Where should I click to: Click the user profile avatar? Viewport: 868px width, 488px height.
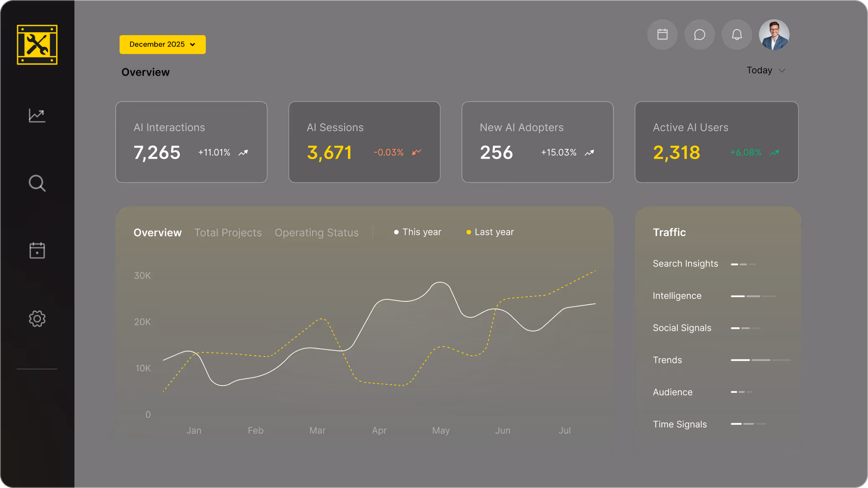774,35
